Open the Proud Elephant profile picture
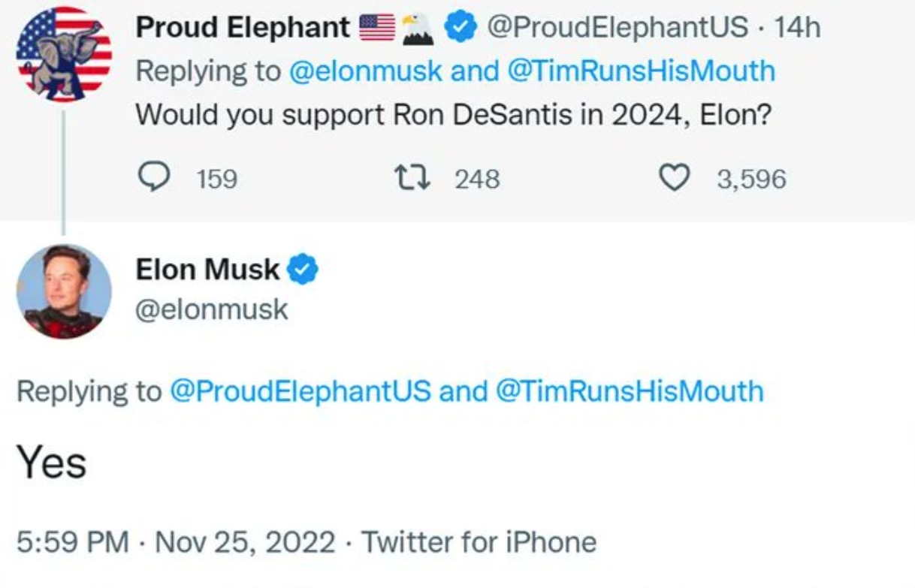This screenshot has width=915, height=588. click(x=64, y=54)
